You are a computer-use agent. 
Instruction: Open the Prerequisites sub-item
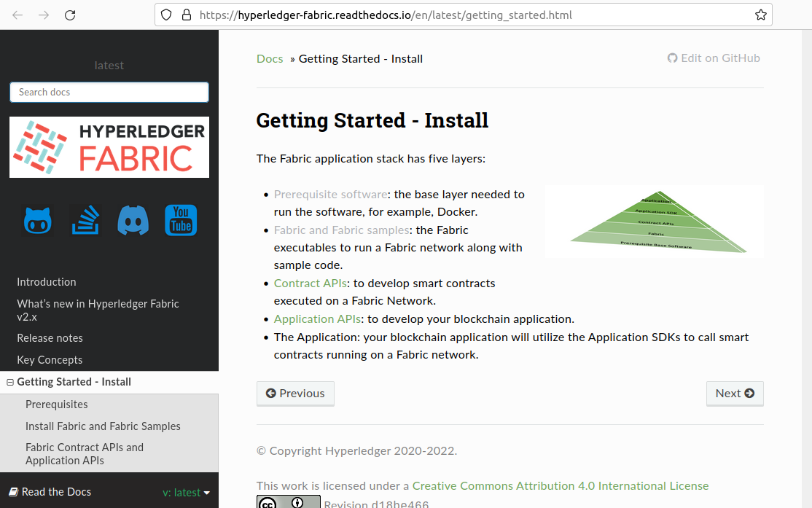[56, 405]
